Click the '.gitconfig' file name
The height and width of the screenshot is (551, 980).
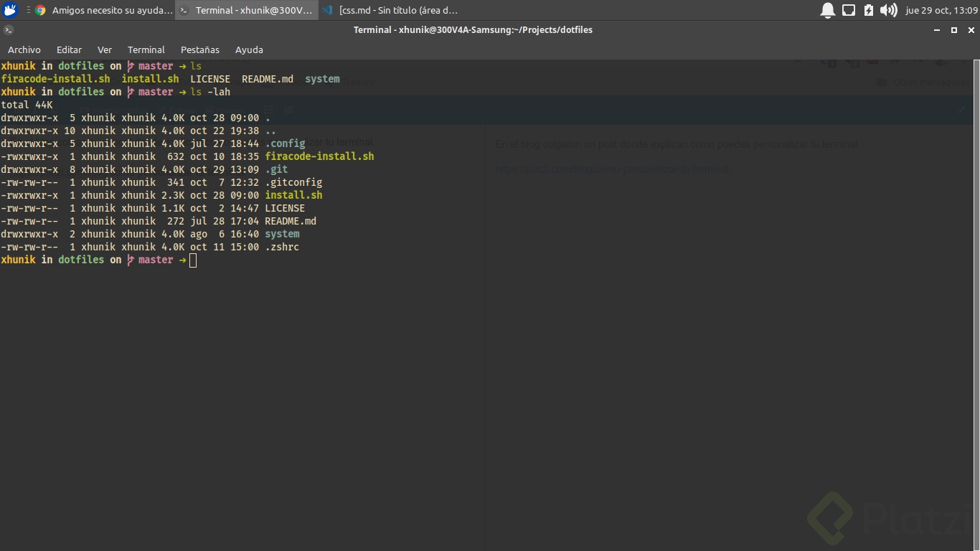point(293,182)
